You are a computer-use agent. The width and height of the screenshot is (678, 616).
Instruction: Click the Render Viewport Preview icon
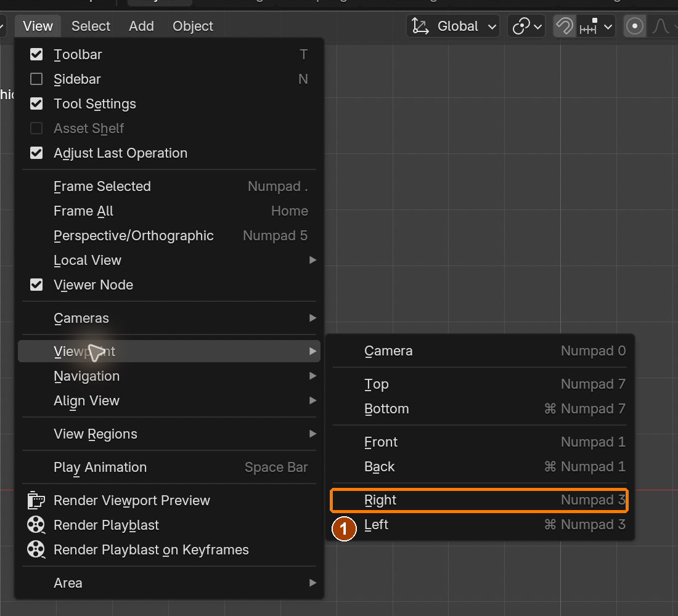[36, 500]
